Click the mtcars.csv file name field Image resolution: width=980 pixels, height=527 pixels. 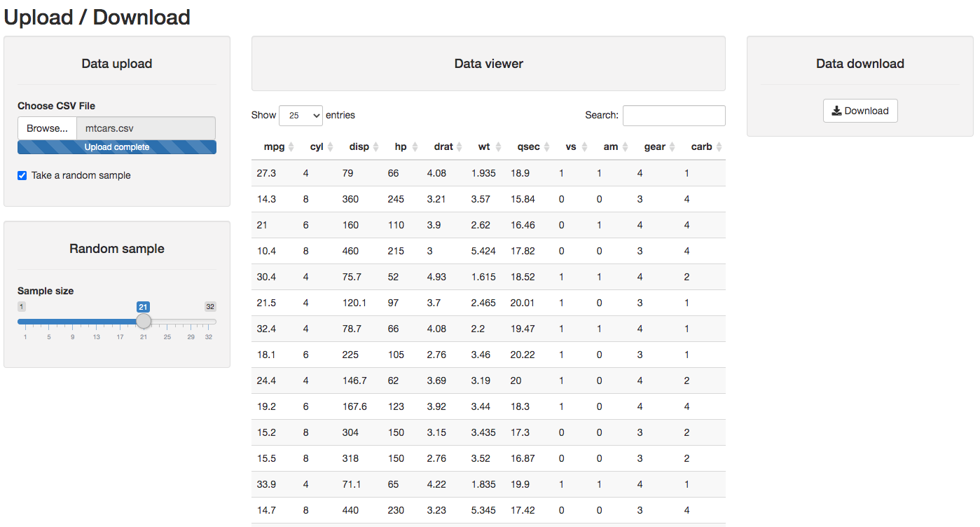(x=145, y=128)
